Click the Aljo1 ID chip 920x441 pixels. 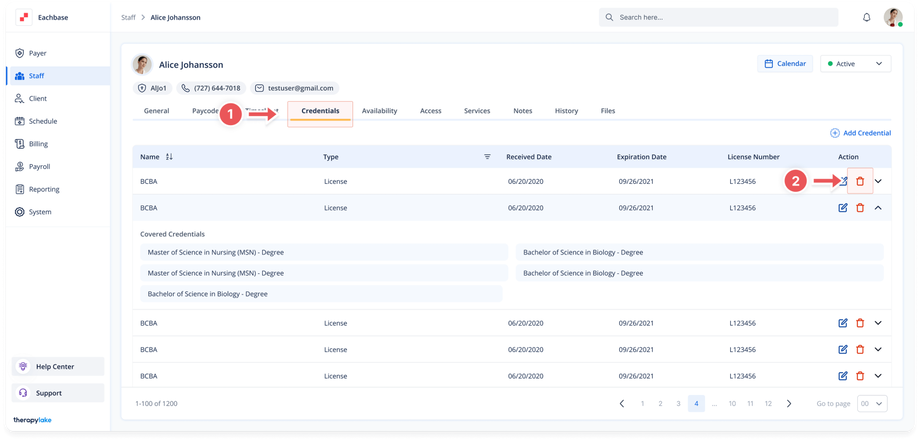[x=153, y=88]
